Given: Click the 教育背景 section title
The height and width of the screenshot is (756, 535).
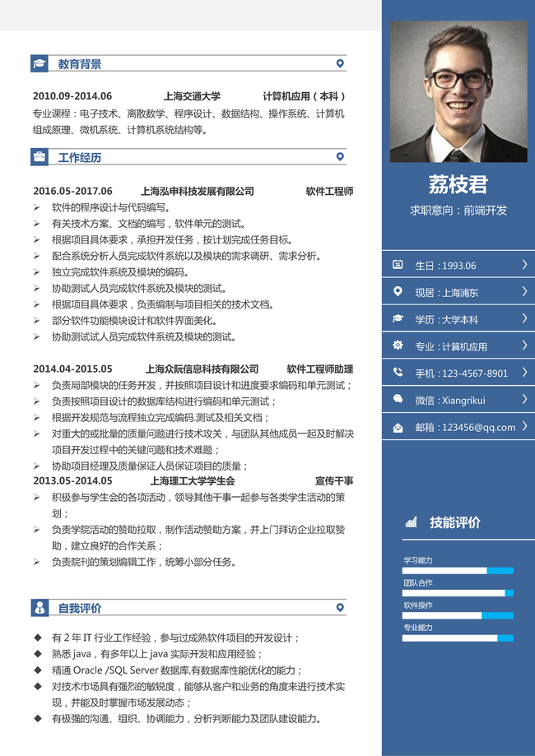Looking at the screenshot, I should [x=80, y=63].
